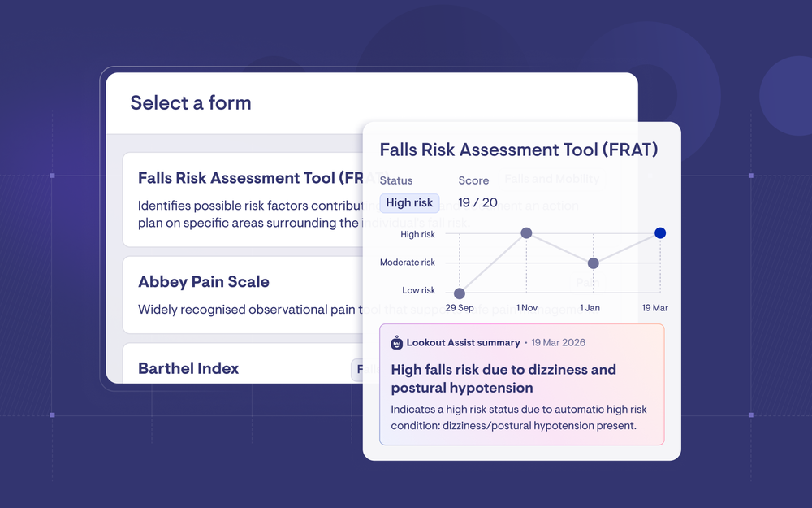812x508 pixels.
Task: Click the High risk status badge
Action: 409,202
